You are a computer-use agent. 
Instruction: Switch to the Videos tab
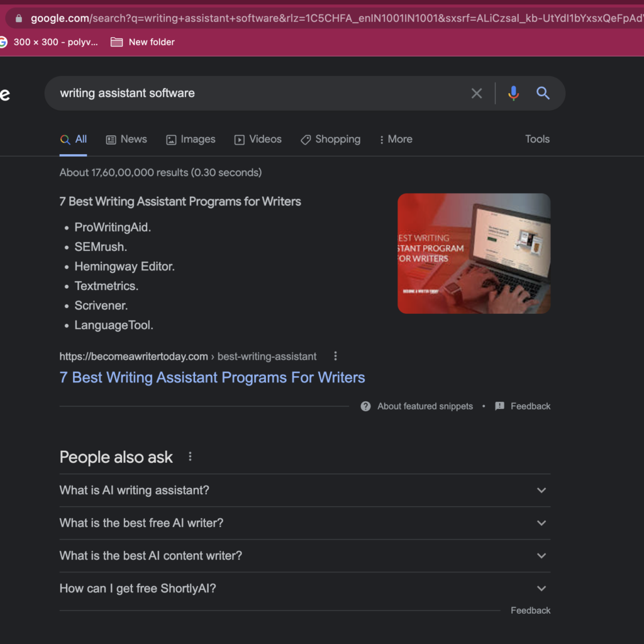tap(258, 139)
